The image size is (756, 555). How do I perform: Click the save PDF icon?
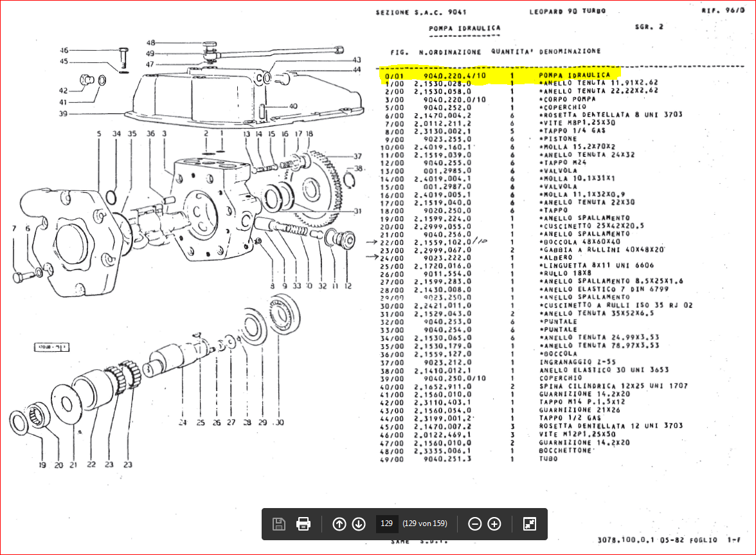point(279,523)
